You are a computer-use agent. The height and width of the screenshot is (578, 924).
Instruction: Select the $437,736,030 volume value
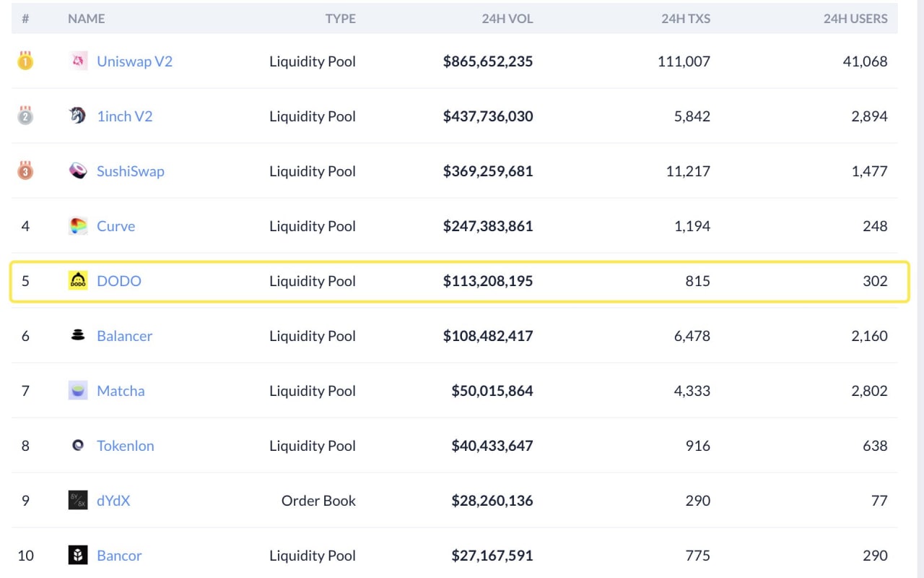488,116
